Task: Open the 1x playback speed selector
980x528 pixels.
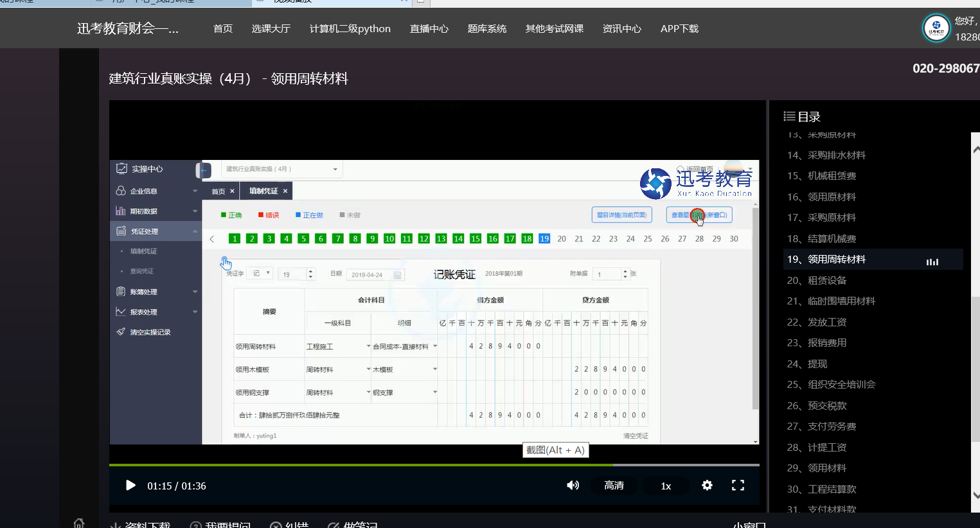Action: coord(666,486)
